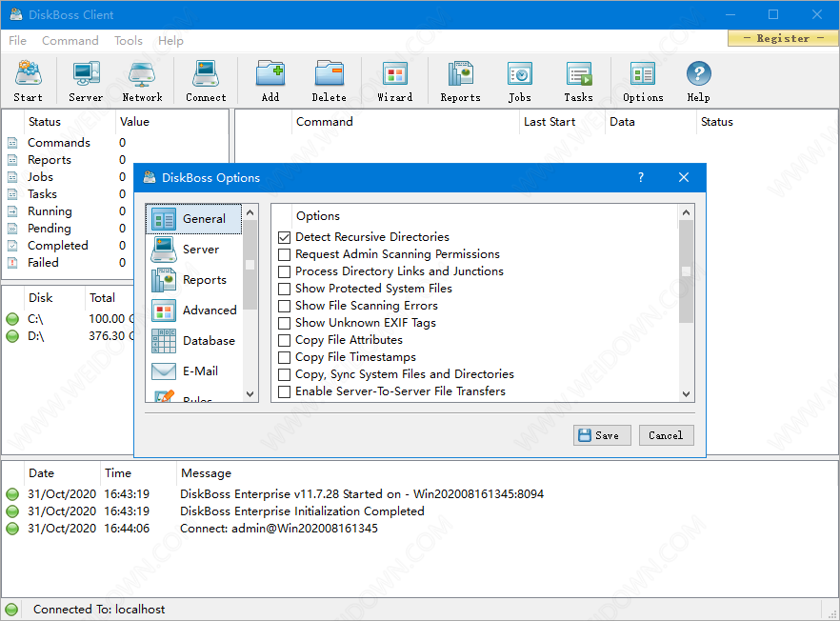Click the Connect toolbar icon
Screen dimensions: 840x621
pos(206,80)
